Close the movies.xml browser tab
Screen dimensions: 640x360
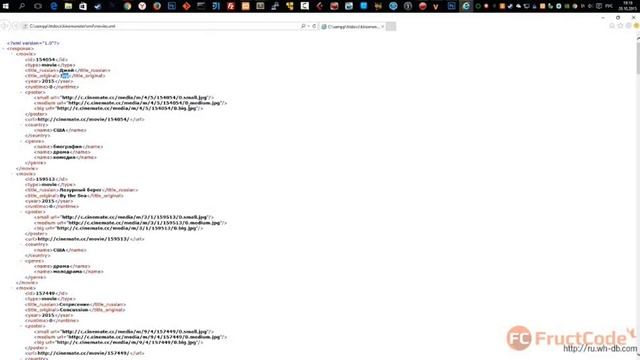382,27
